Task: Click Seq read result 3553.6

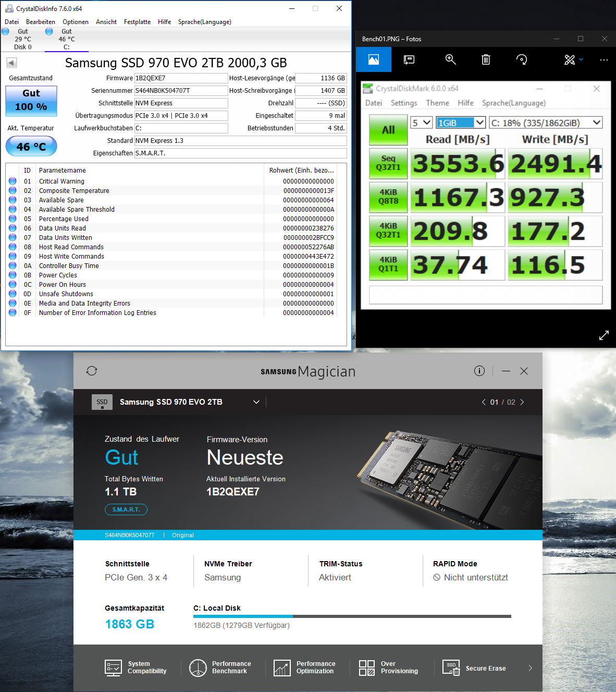Action: click(x=458, y=163)
